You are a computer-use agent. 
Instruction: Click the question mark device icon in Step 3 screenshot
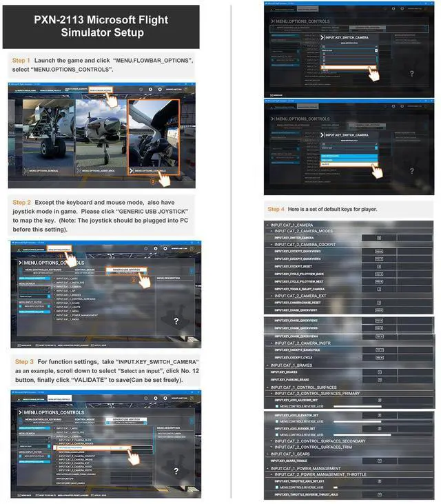[x=176, y=471]
